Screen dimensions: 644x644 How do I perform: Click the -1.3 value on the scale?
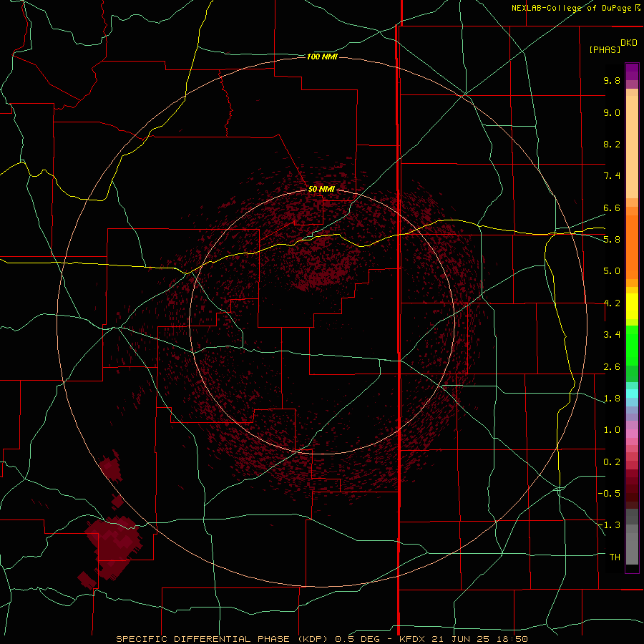tap(609, 525)
